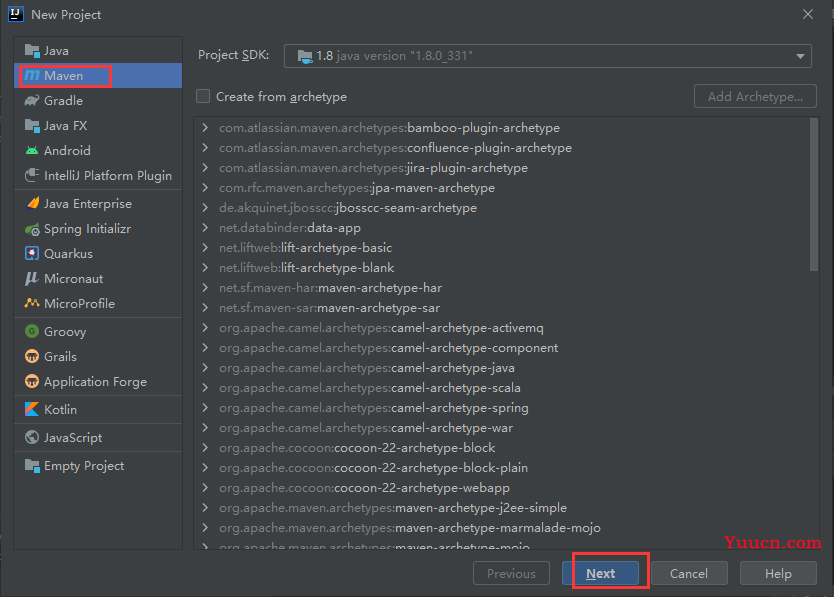Expand the bamboo-plugin-archetype node
This screenshot has height=597, width=834.
click(x=205, y=128)
